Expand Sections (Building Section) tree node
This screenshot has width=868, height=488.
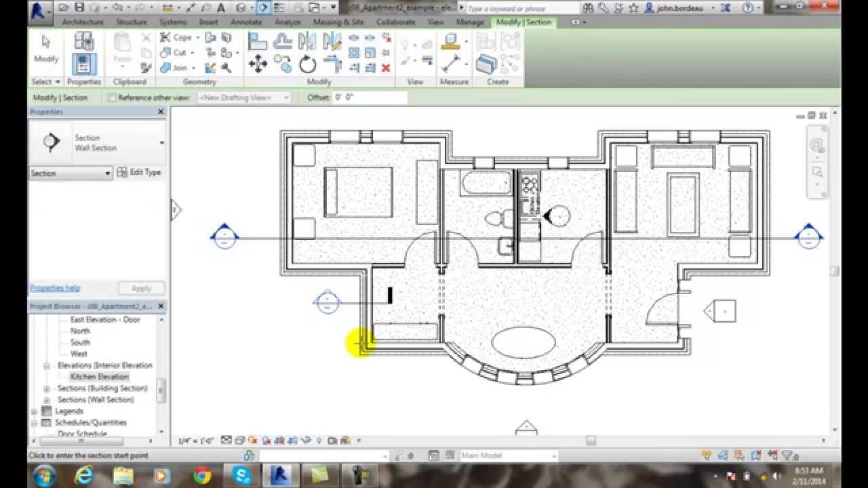[x=47, y=388]
